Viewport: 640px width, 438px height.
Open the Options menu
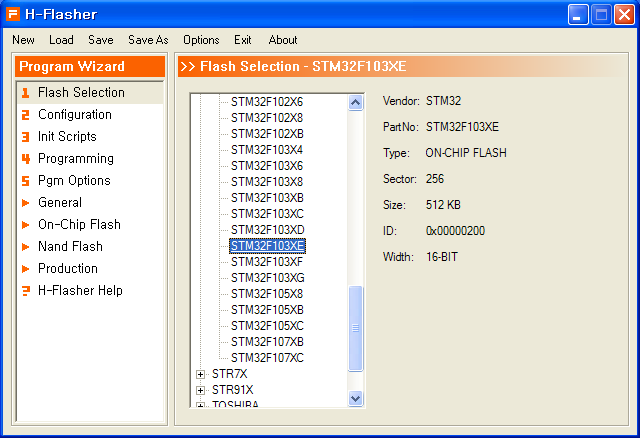(201, 40)
